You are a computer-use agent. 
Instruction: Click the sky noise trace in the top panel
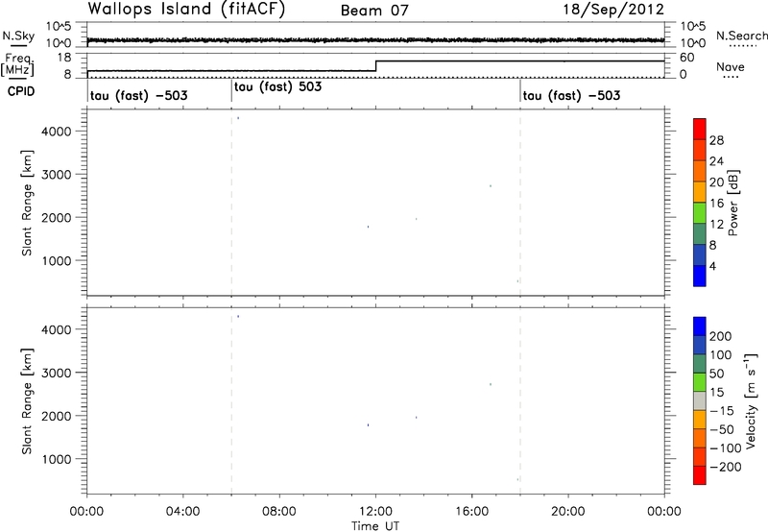(x=375, y=39)
